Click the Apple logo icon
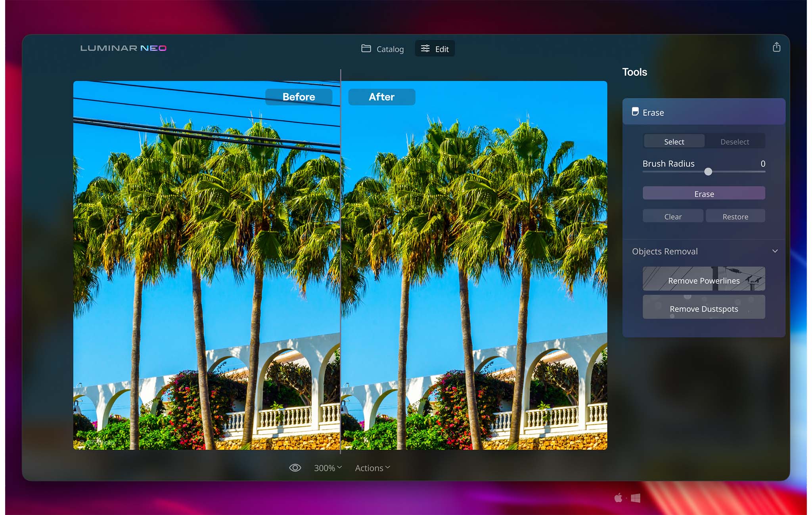This screenshot has width=812, height=515. tap(618, 498)
